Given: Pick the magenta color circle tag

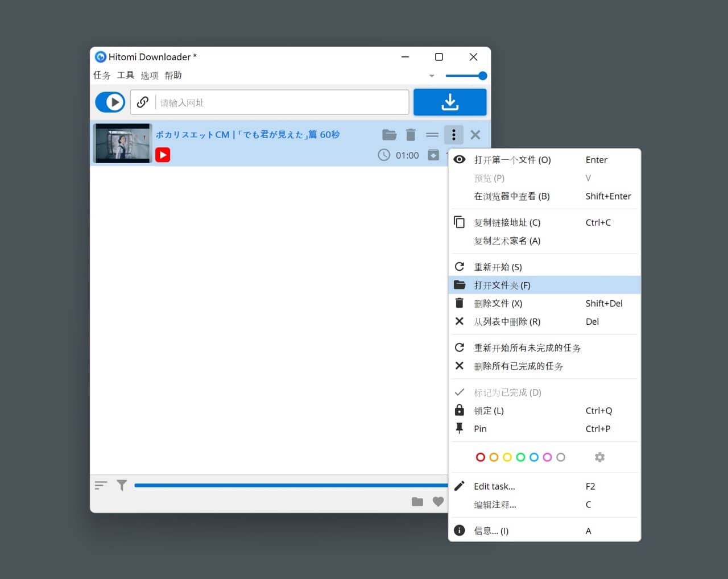Looking at the screenshot, I should [x=547, y=457].
